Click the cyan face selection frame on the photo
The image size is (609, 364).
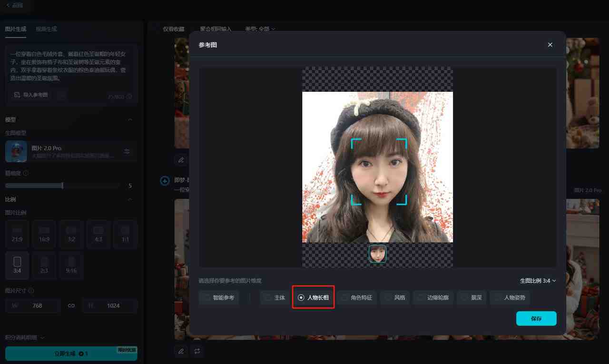(x=379, y=172)
